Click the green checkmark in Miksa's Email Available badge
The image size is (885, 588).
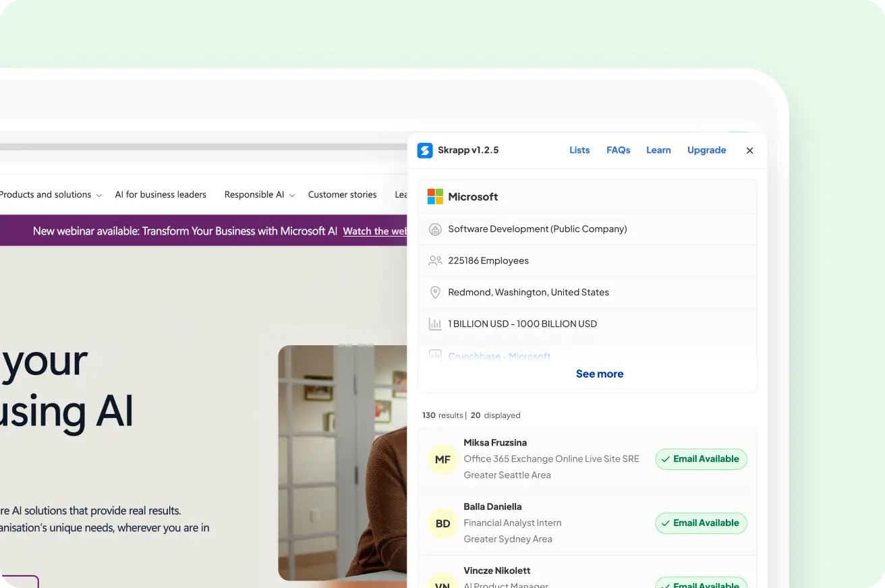click(666, 459)
